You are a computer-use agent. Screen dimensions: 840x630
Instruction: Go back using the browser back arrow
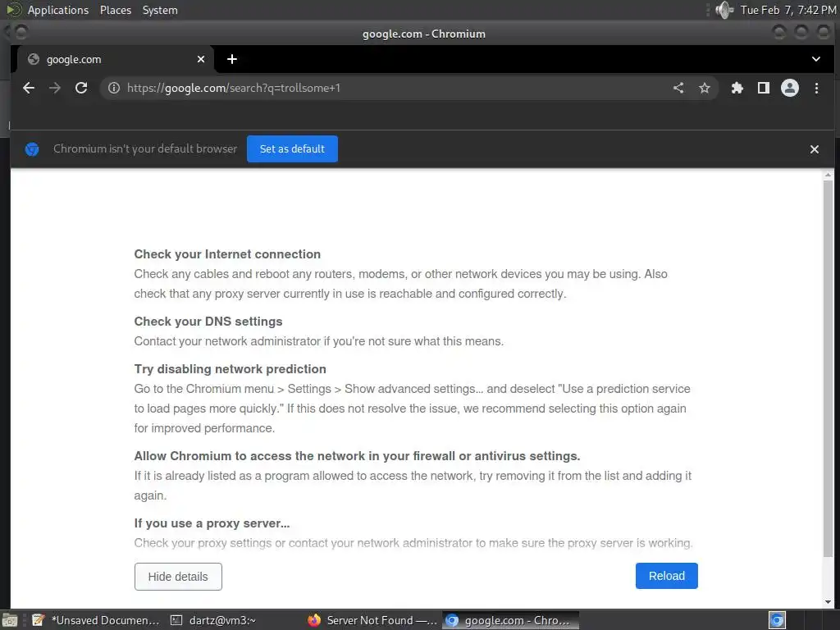click(29, 88)
